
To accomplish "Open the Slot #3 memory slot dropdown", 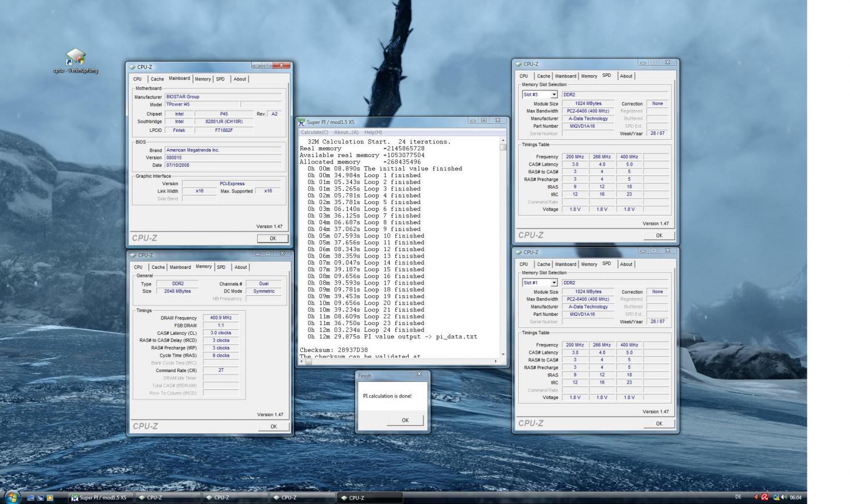I will point(554,95).
